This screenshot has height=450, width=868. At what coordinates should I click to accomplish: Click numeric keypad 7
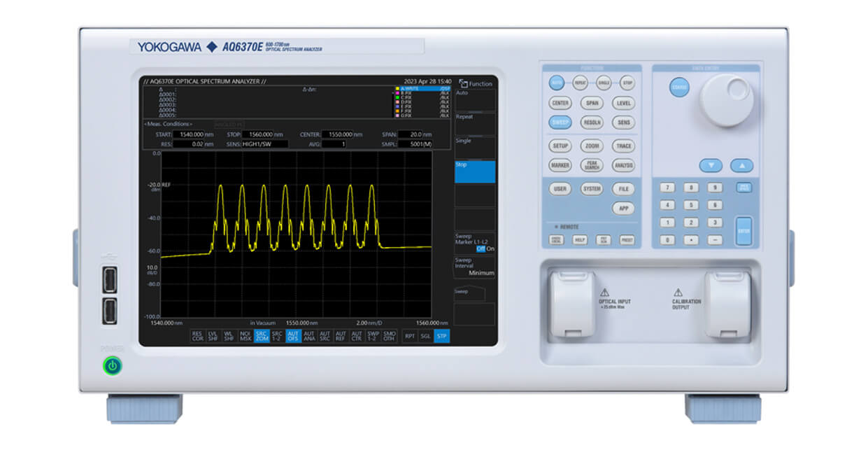point(668,188)
